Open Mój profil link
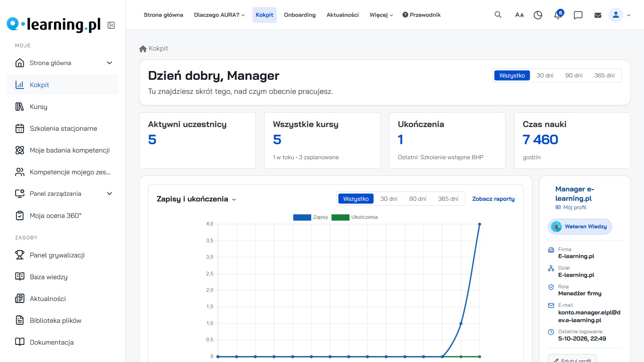Viewport: 644px width, 362px height. [x=571, y=207]
